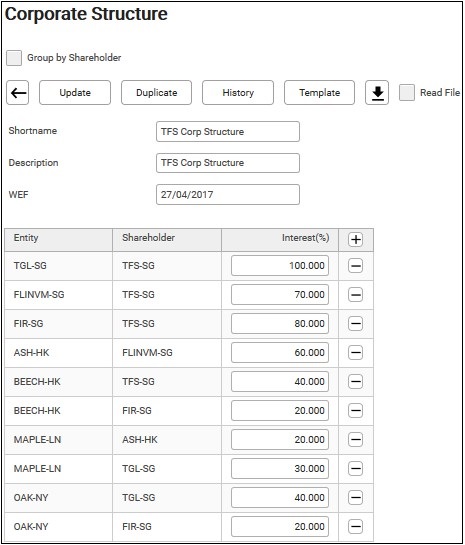Click the Update button
This screenshot has height=545, width=465.
[75, 93]
